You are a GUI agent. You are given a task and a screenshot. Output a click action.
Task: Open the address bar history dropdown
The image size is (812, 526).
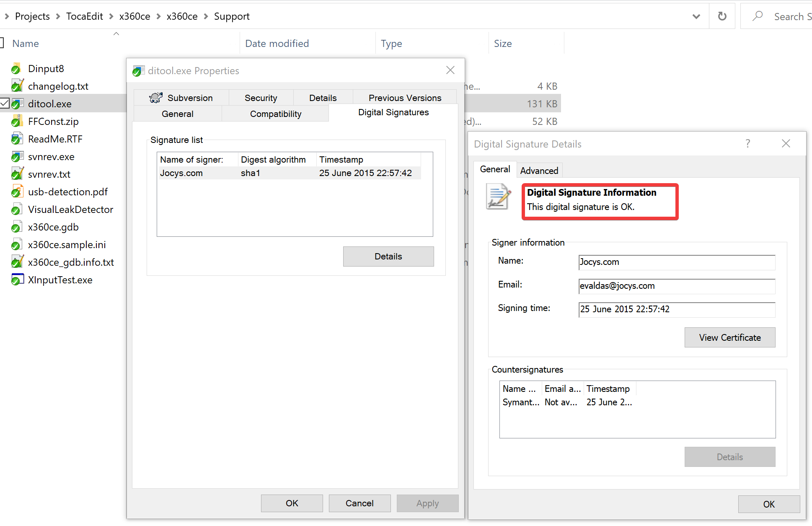696,17
